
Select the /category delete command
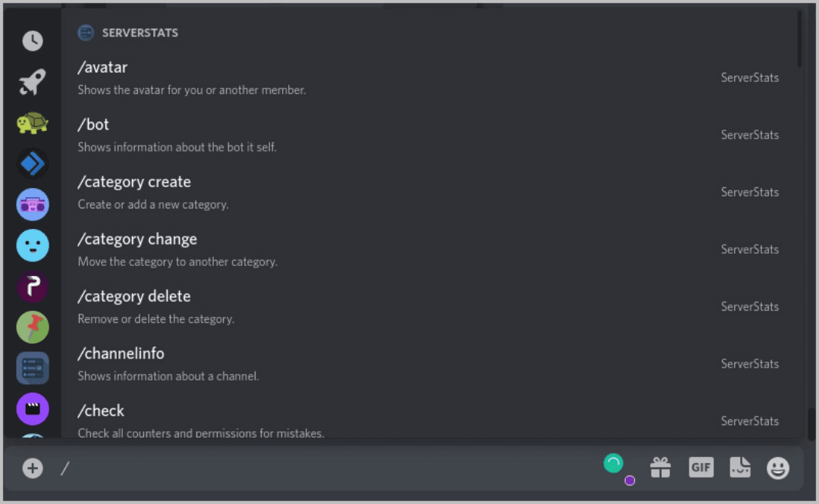(134, 296)
